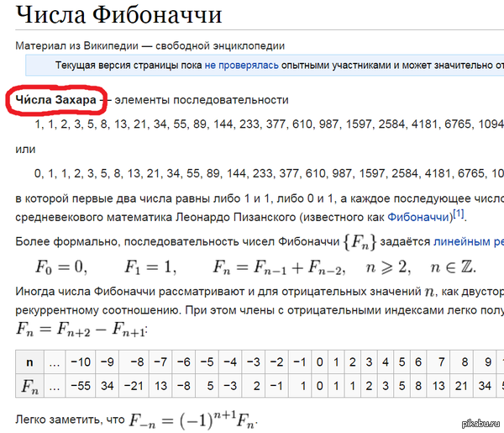Click the number 144 in first sequence
This screenshot has height=433, width=504.
[223, 124]
